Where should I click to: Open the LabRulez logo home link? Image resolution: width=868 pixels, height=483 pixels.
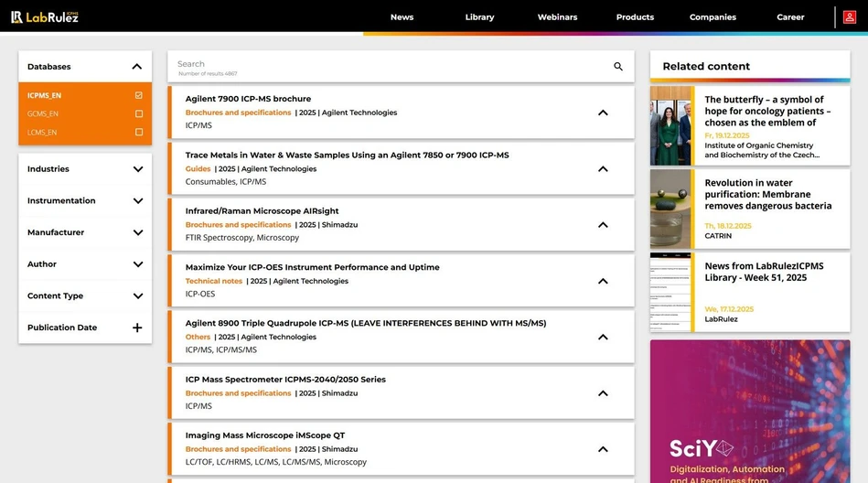coord(45,17)
